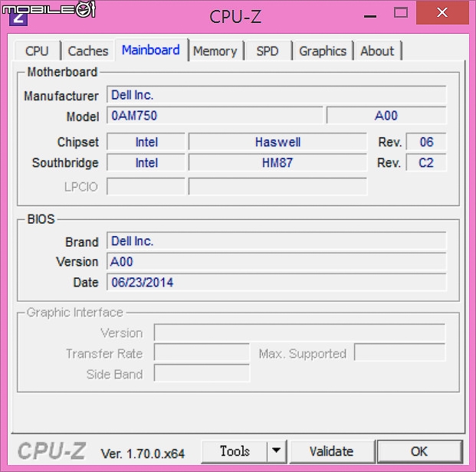Click the Manufacturer field Dell Inc.
476x472 pixels.
pyautogui.click(x=276, y=95)
